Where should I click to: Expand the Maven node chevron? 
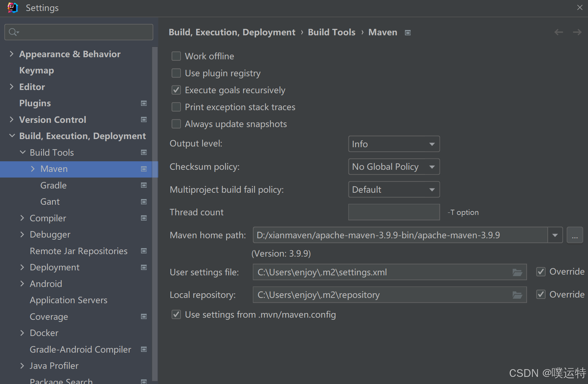click(33, 169)
